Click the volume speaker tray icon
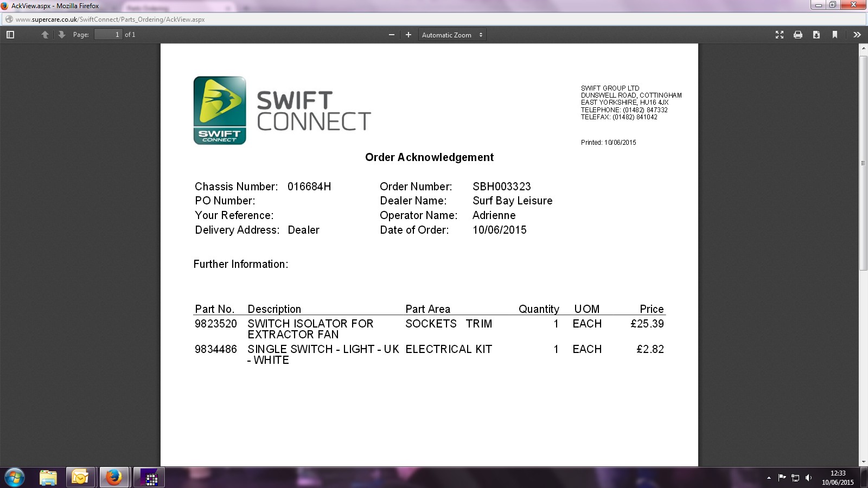Screen dimensions: 868x488 [808, 478]
